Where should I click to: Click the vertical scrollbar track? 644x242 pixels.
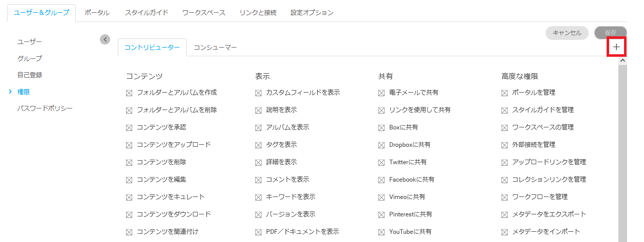click(x=622, y=153)
